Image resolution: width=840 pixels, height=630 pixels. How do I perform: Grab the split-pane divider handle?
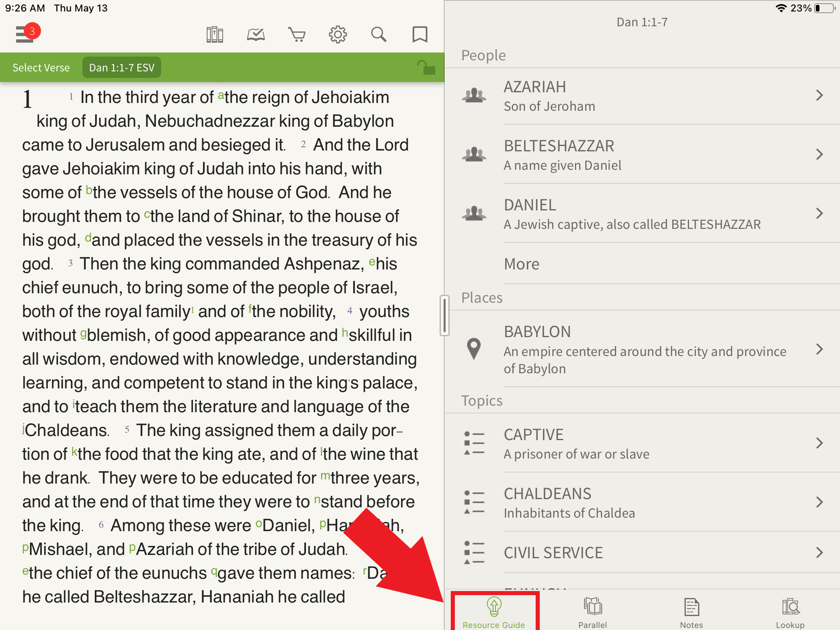(x=445, y=315)
